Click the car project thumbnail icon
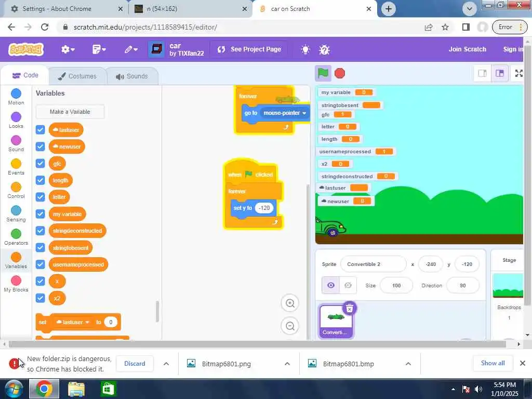The width and height of the screenshot is (532, 399). 156,49
